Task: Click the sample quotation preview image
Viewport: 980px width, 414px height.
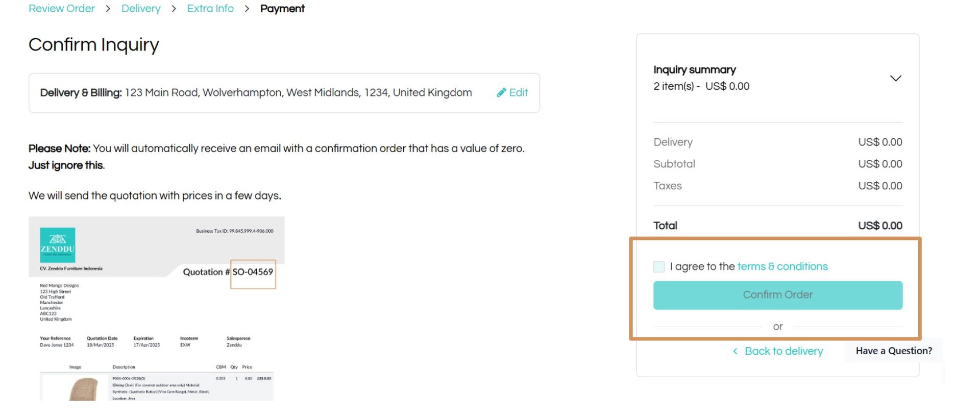Action: click(x=156, y=309)
